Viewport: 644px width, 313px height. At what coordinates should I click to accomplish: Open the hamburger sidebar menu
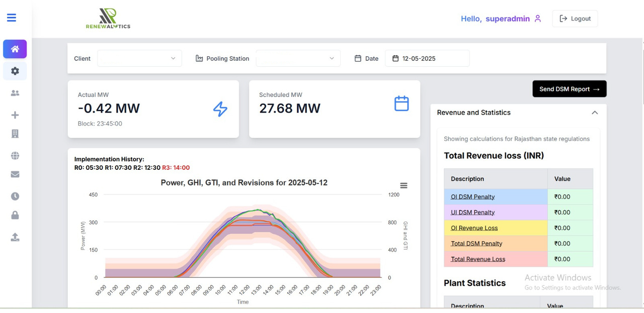12,18
